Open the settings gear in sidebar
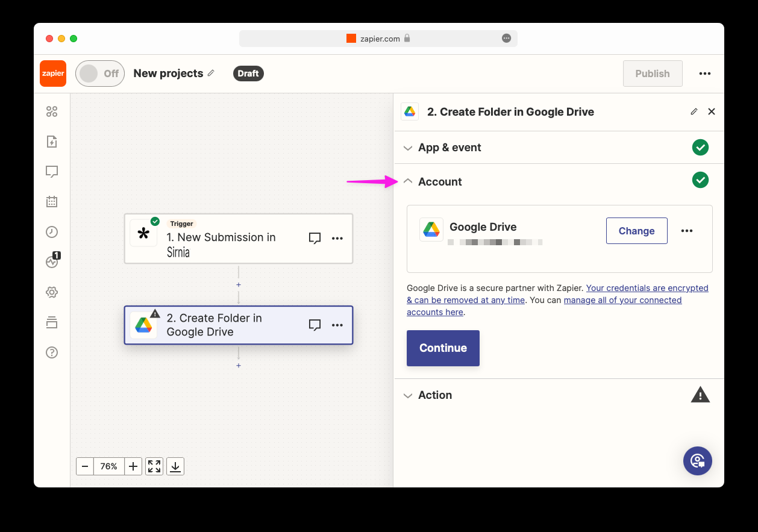Image resolution: width=758 pixels, height=532 pixels. [52, 292]
